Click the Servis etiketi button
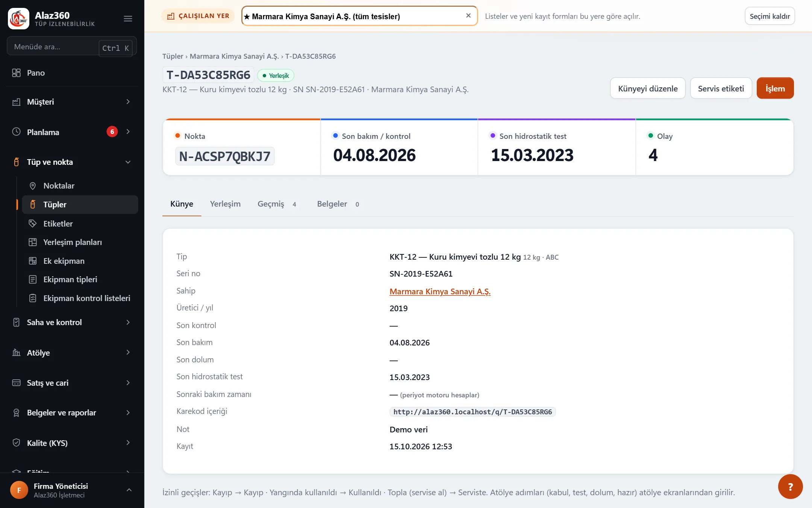The image size is (812, 508). 721,88
